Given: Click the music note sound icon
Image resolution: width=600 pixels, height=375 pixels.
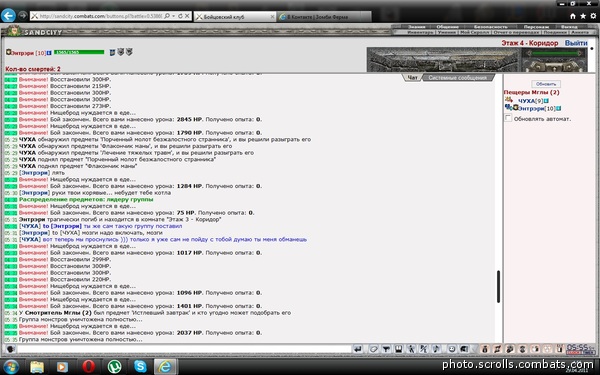Looking at the screenshot, I should pyautogui.click(x=436, y=349).
